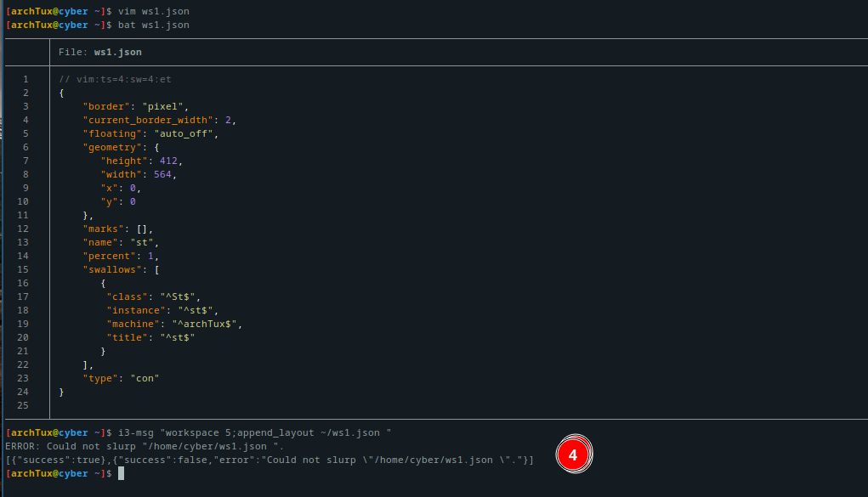Click the '"floating": "auto_off"' line
Screen dimensions: 868x497
click(150, 133)
